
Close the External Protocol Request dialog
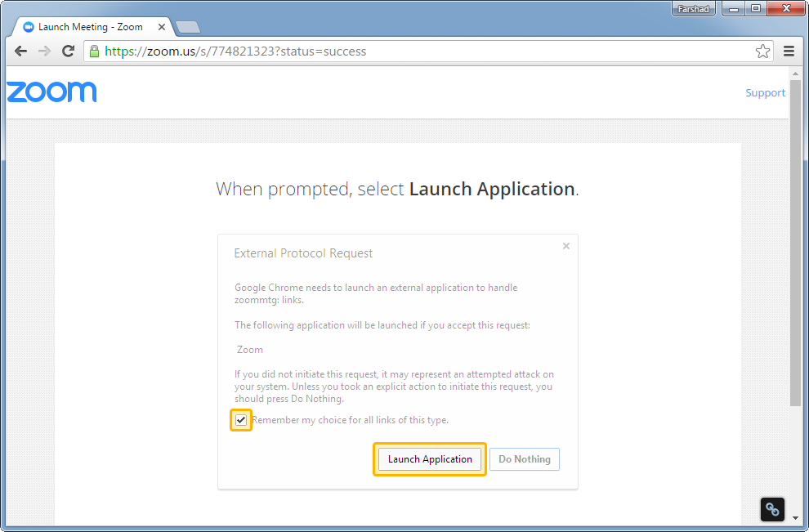click(x=566, y=246)
